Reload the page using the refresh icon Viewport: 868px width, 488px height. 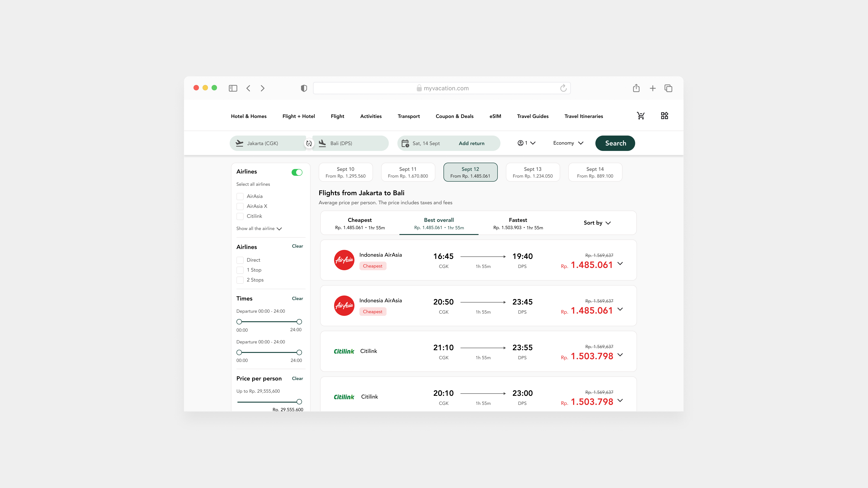pyautogui.click(x=563, y=88)
